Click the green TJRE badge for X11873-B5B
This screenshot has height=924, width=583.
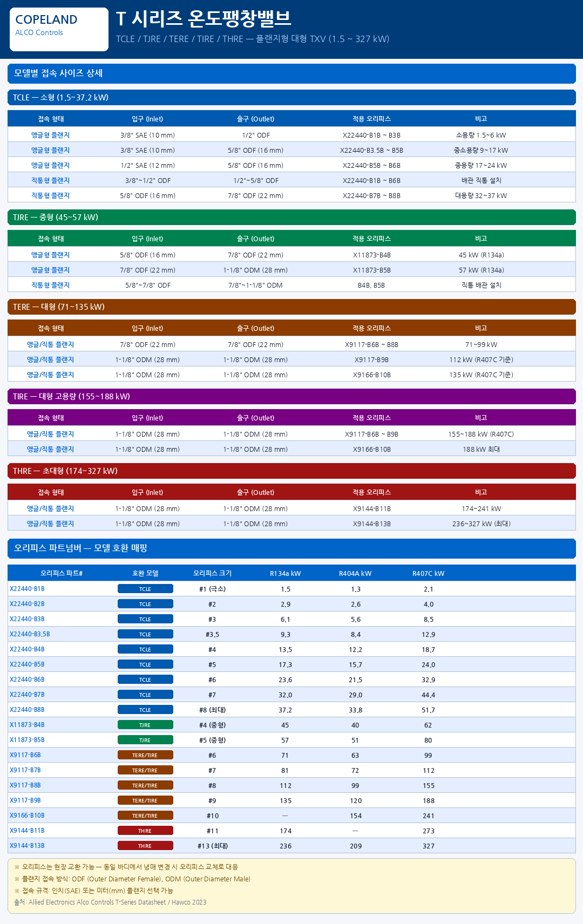(x=145, y=740)
